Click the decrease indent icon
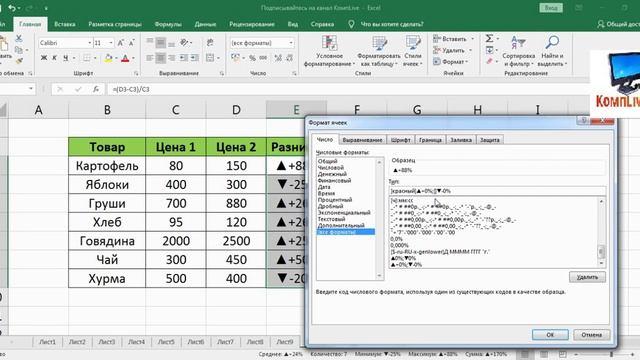The height and width of the screenshot is (360, 640). 184,58
